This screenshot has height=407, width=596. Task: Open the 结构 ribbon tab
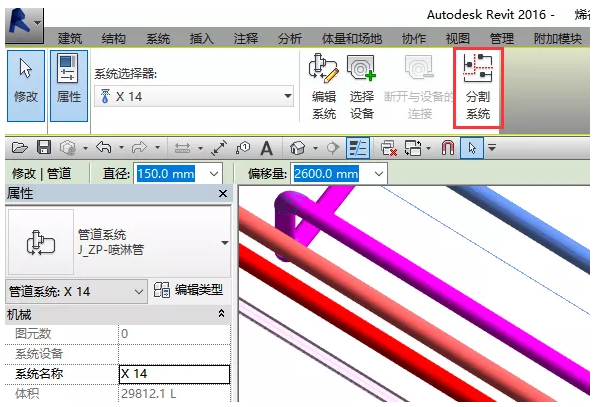point(114,38)
